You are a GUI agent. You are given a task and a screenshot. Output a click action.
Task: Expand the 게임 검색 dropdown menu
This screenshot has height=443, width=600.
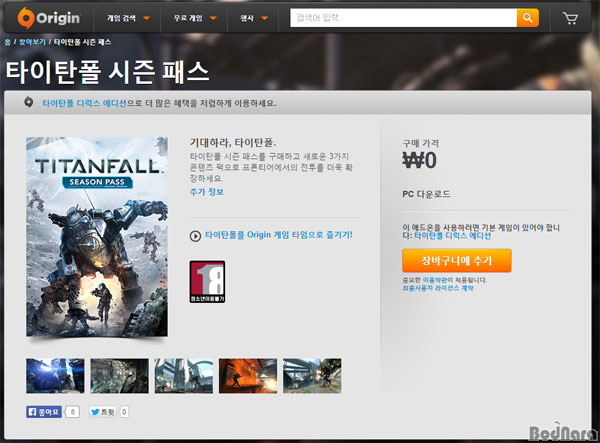[128, 18]
